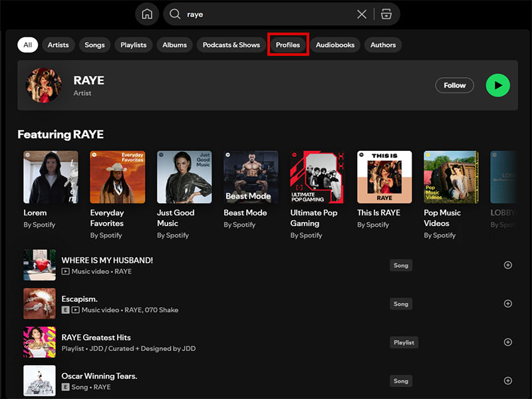This screenshot has width=532, height=399.
Task: Click the Featuring RAYE section heading
Action: [61, 134]
